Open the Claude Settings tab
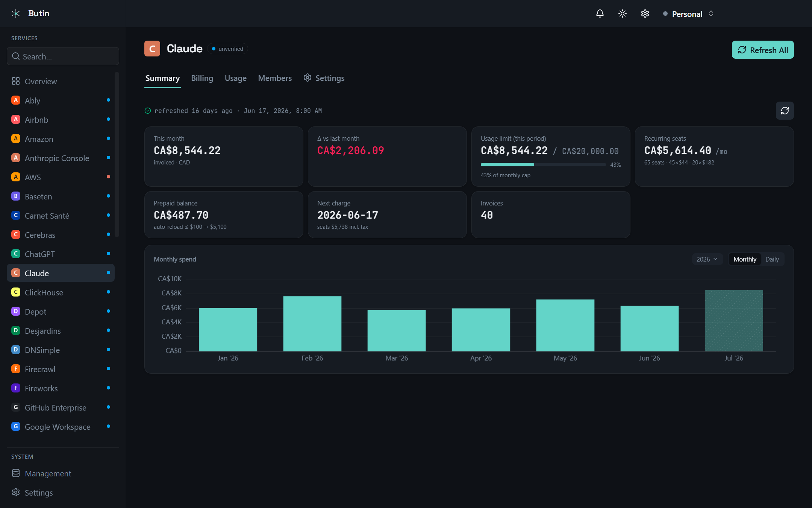The image size is (812, 508). (324, 78)
